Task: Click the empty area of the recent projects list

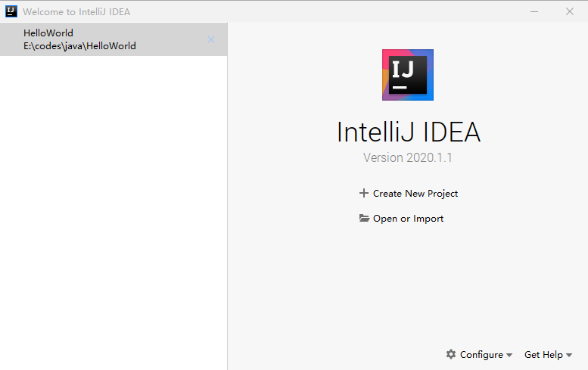Action: tap(114, 212)
